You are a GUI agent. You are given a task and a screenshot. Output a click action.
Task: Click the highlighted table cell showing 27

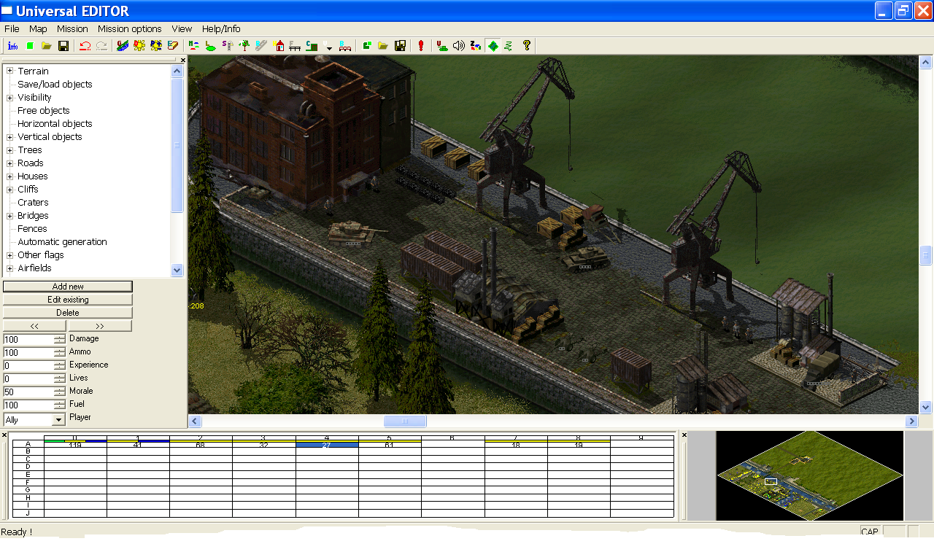pyautogui.click(x=327, y=445)
